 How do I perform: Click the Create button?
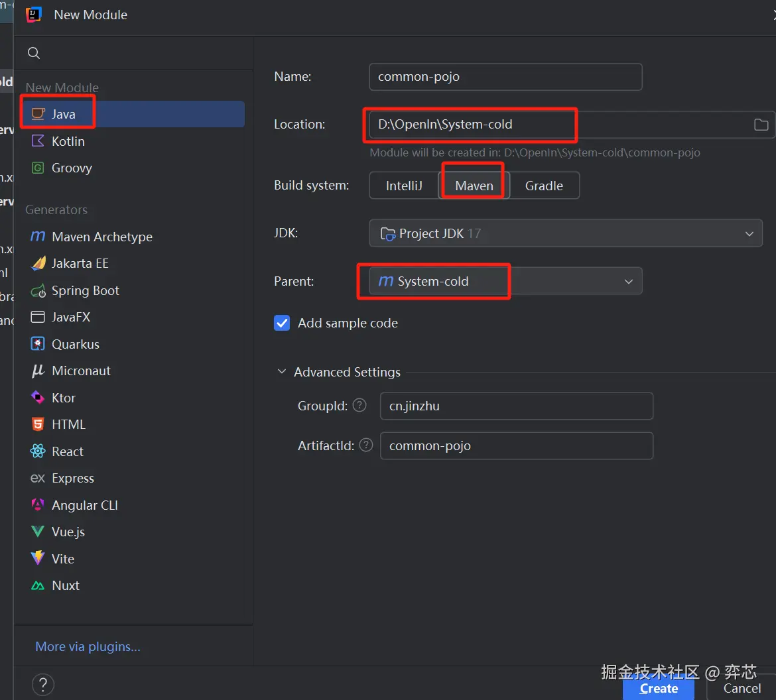click(x=658, y=688)
